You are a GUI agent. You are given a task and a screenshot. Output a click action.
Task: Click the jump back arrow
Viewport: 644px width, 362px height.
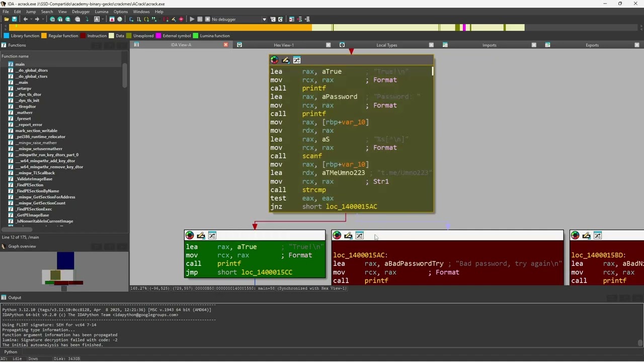coord(25,19)
